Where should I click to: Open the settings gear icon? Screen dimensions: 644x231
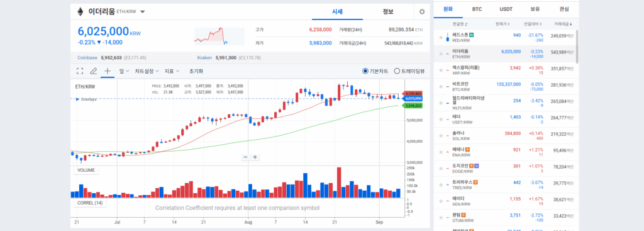pyautogui.click(x=422, y=11)
